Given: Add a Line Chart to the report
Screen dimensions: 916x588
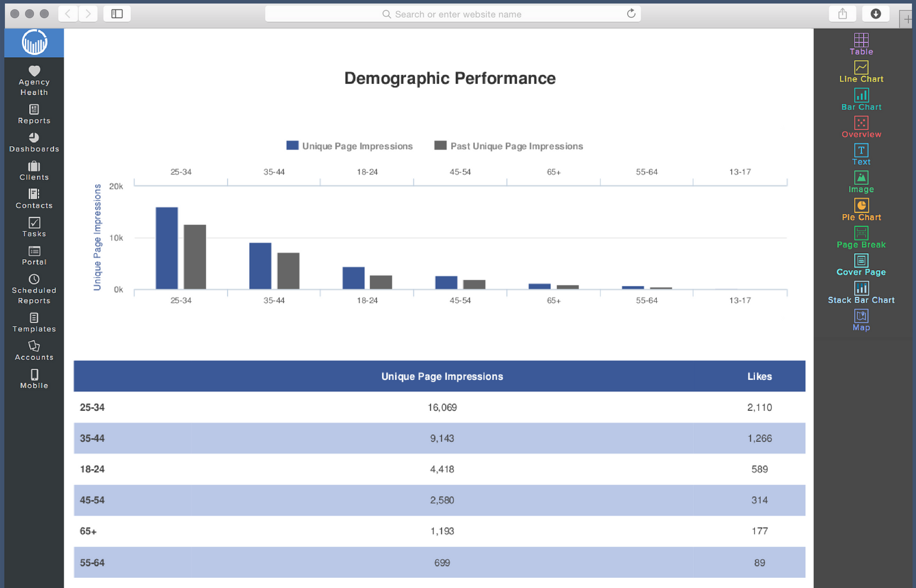Looking at the screenshot, I should (861, 71).
